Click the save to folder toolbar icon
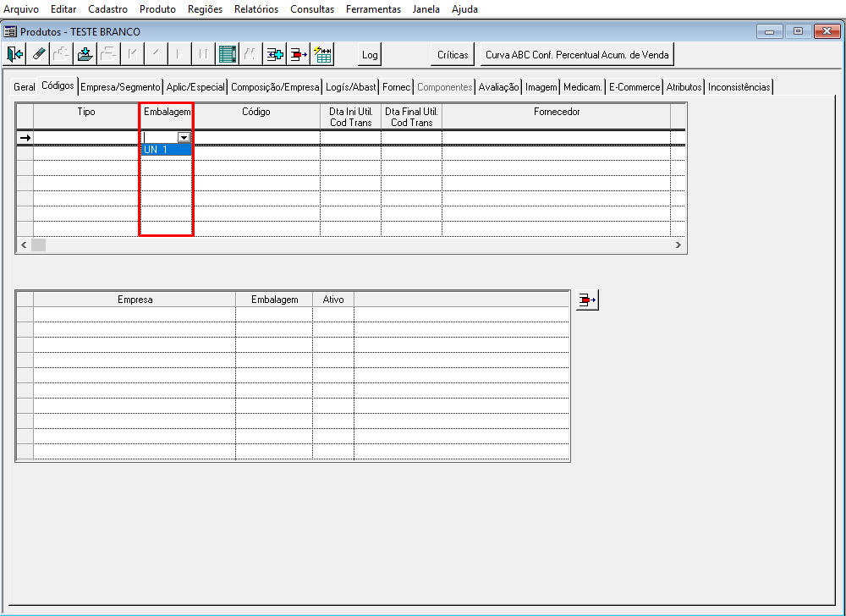846x616 pixels. coord(85,54)
